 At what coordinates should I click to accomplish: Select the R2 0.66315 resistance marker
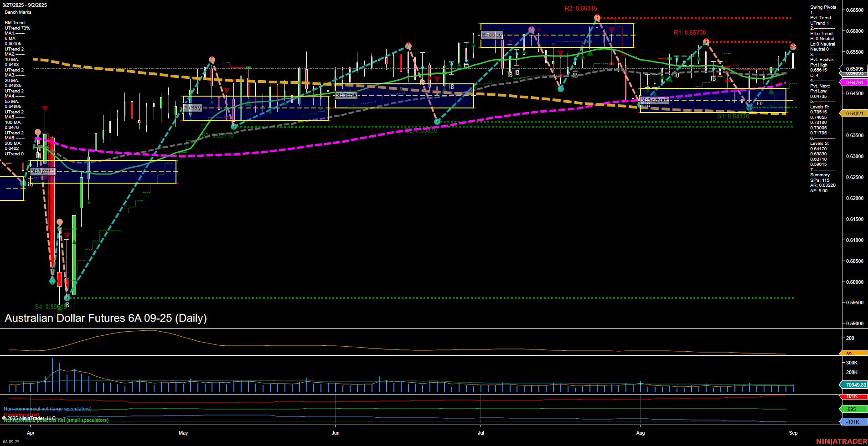pos(581,8)
